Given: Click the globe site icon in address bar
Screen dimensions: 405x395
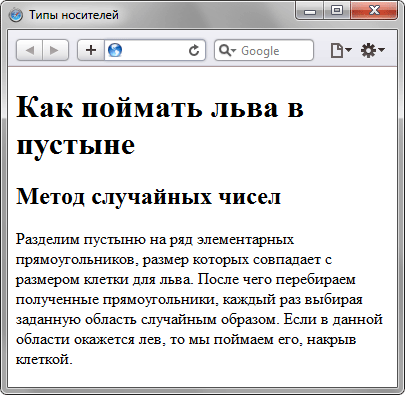Looking at the screenshot, I should point(115,50).
